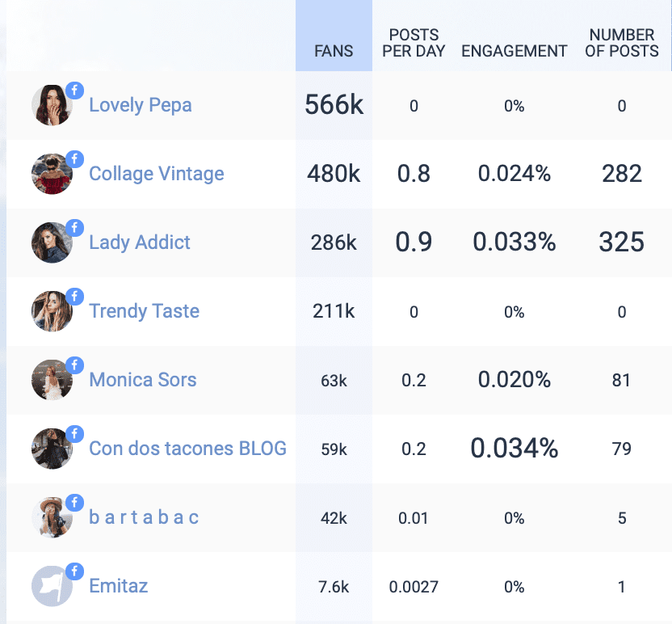Click Emitaz's placeholder flag avatar

51,587
